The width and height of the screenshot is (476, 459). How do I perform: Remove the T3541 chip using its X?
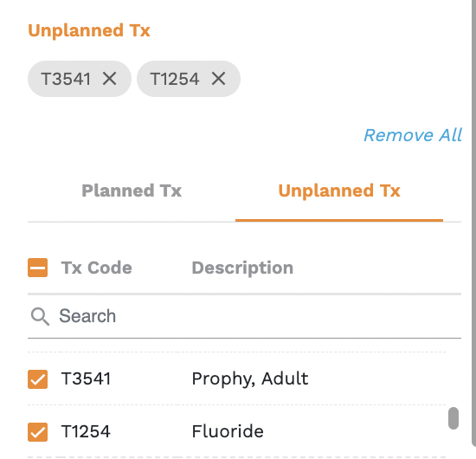pos(109,79)
